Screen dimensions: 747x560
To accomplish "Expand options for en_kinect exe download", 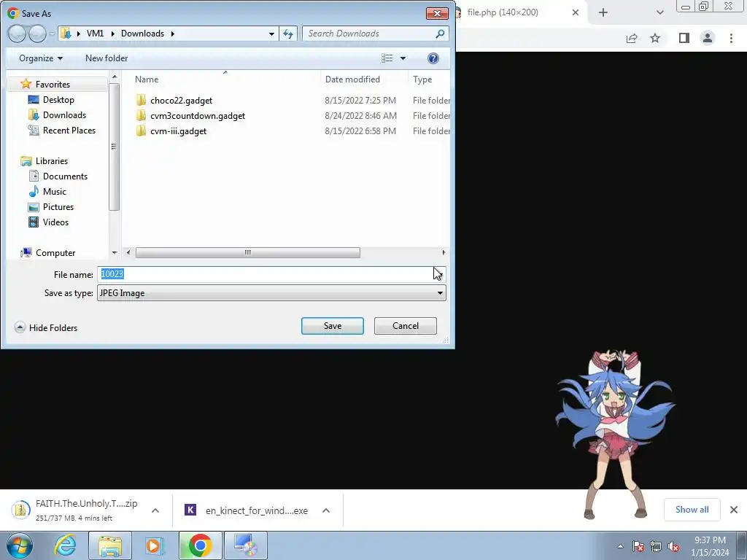I will pos(326,510).
